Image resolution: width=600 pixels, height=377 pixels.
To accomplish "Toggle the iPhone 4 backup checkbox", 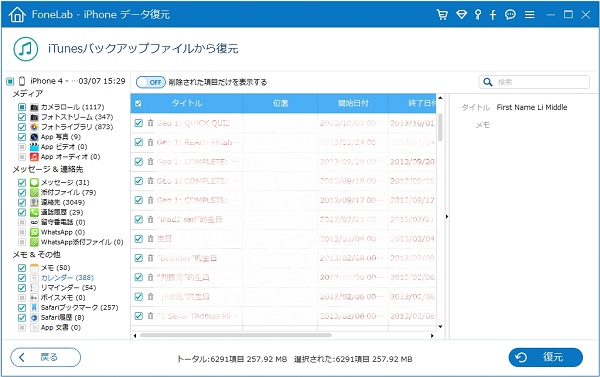I will coord(10,81).
